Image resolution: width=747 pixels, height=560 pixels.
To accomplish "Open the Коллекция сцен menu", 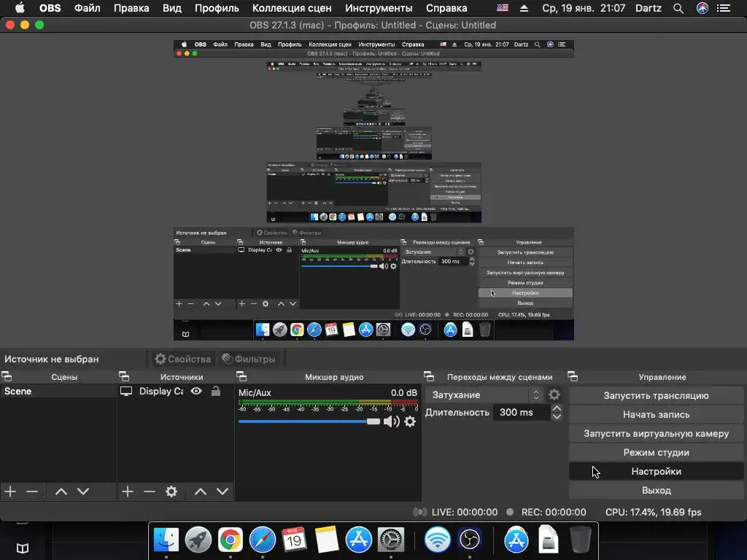I will click(x=292, y=8).
